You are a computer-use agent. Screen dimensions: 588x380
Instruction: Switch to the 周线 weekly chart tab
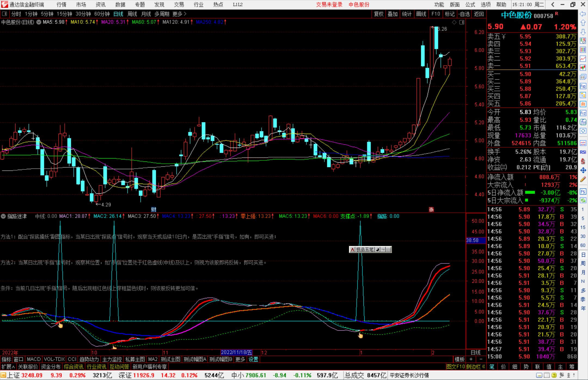[x=132, y=14]
